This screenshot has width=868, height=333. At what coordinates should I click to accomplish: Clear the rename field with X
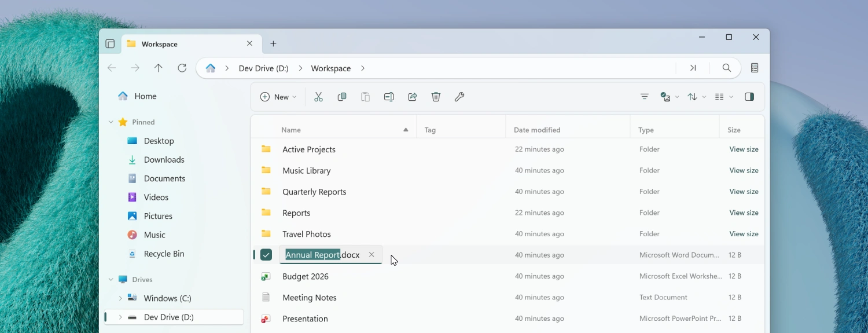click(372, 255)
